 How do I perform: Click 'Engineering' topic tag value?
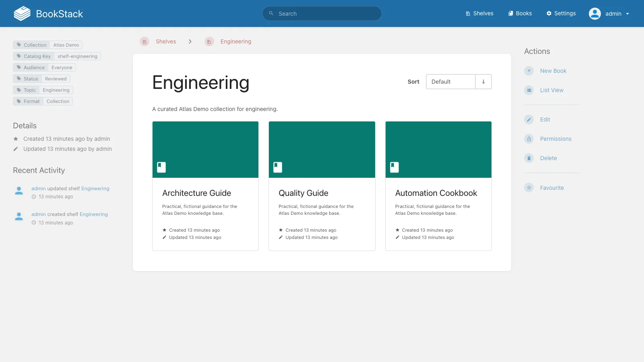click(x=56, y=90)
